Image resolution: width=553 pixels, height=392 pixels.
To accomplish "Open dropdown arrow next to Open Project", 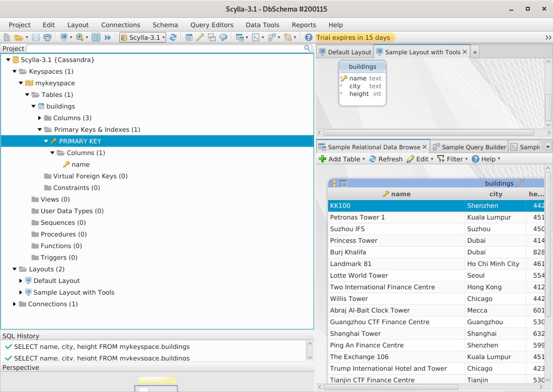I will coord(27,37).
